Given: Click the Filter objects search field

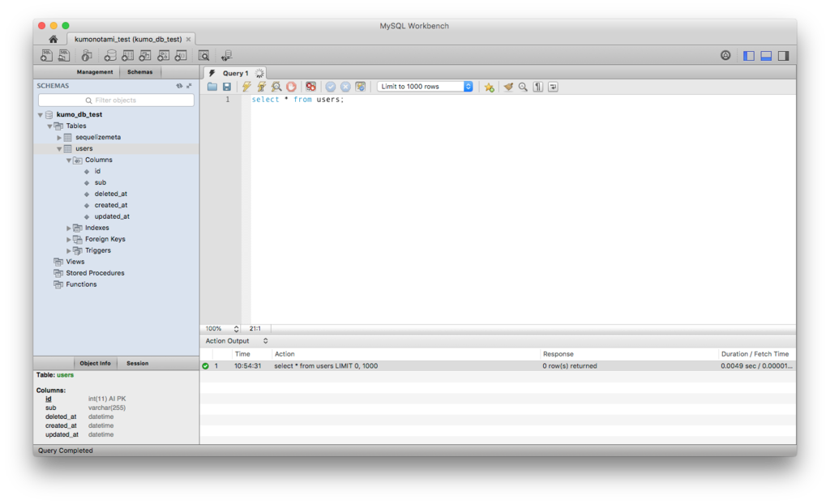Looking at the screenshot, I should pos(116,100).
